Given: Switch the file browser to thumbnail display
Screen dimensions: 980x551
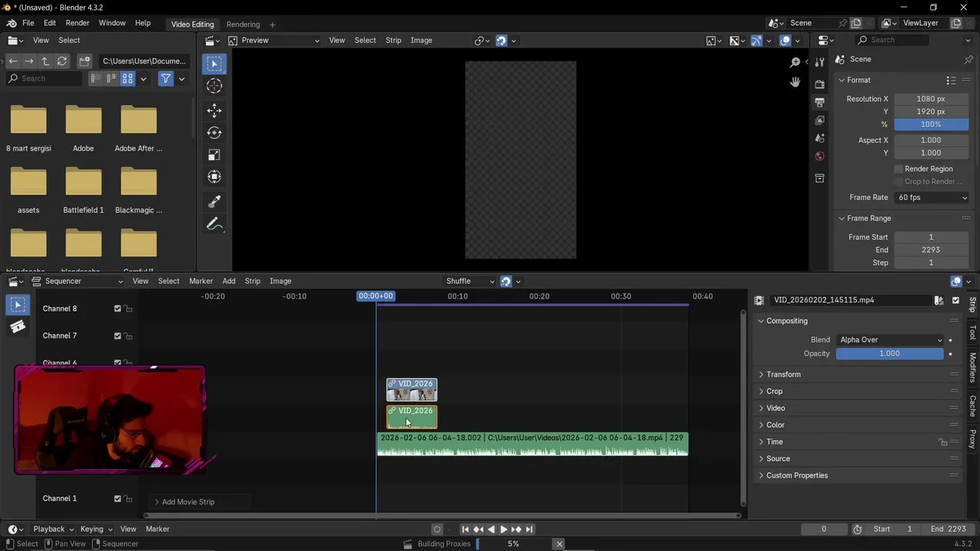Looking at the screenshot, I should click(x=128, y=78).
